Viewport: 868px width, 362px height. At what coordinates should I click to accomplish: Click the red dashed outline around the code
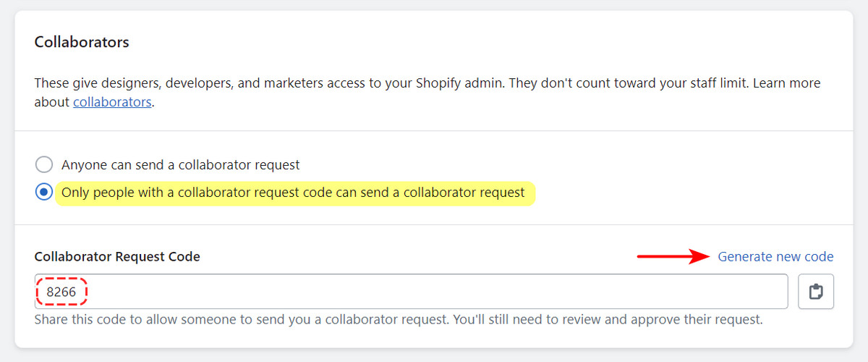tap(61, 292)
